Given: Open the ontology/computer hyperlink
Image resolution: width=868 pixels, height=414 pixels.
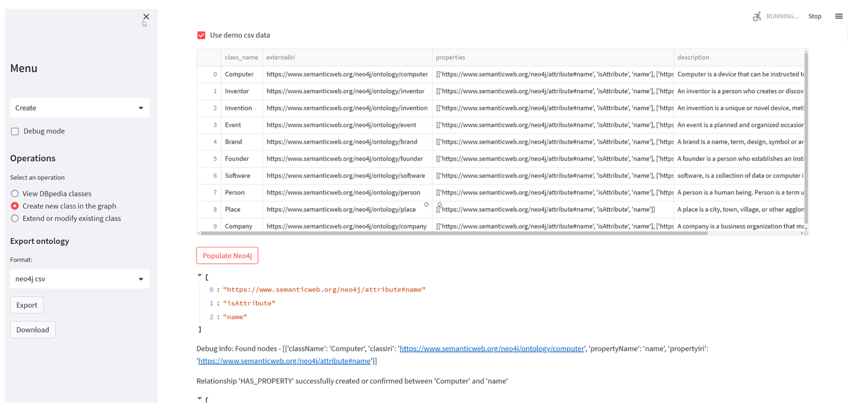Looking at the screenshot, I should coord(492,349).
